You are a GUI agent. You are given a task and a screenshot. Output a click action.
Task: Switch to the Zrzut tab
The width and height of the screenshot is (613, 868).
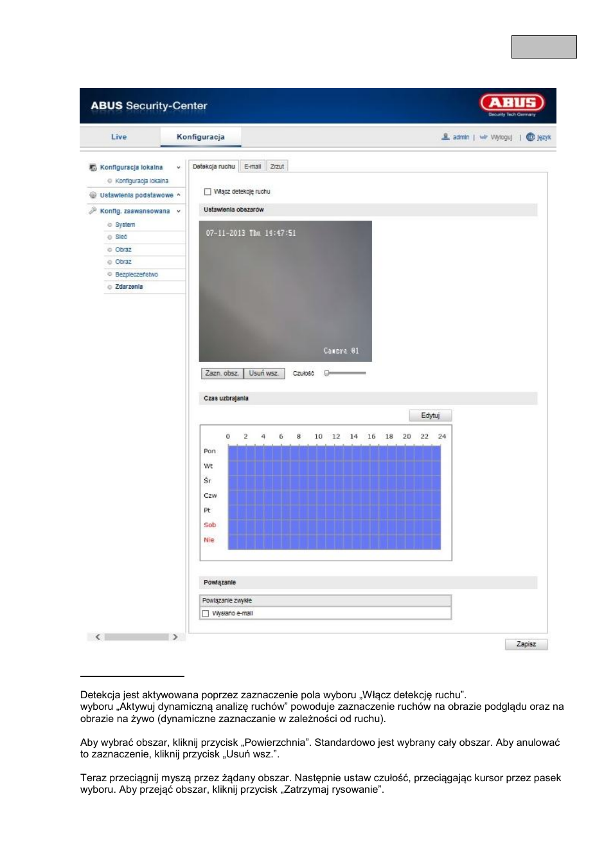click(x=277, y=167)
